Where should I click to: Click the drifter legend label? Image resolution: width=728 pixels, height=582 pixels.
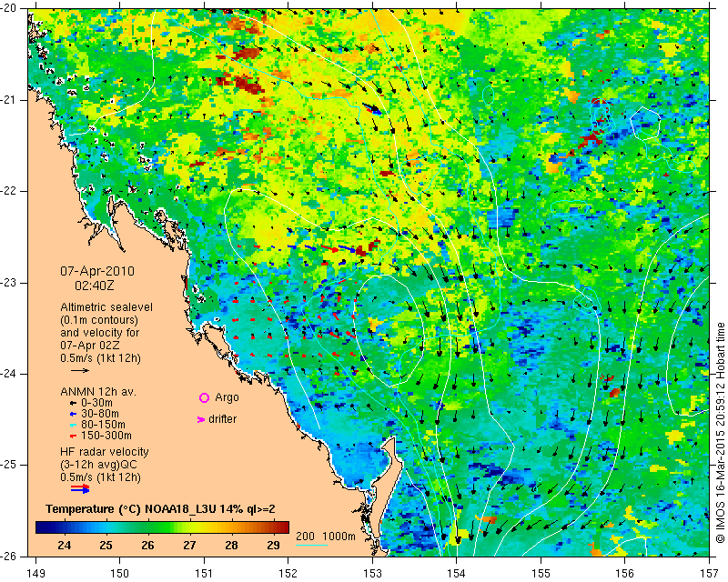point(222,419)
